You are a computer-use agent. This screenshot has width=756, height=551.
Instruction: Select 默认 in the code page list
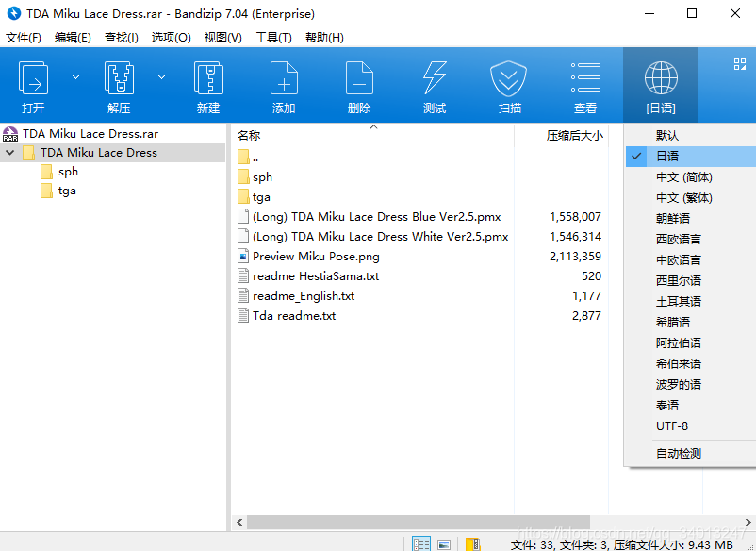point(690,136)
